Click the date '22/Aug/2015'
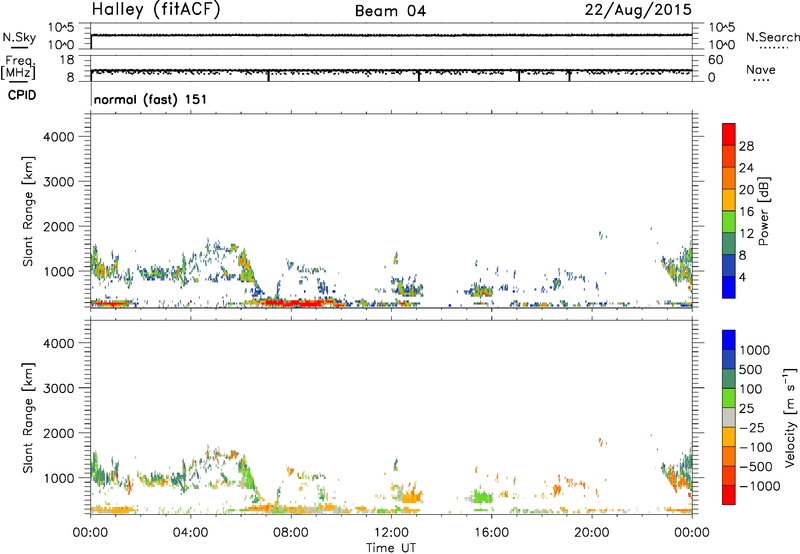The image size is (800, 554). pyautogui.click(x=638, y=10)
